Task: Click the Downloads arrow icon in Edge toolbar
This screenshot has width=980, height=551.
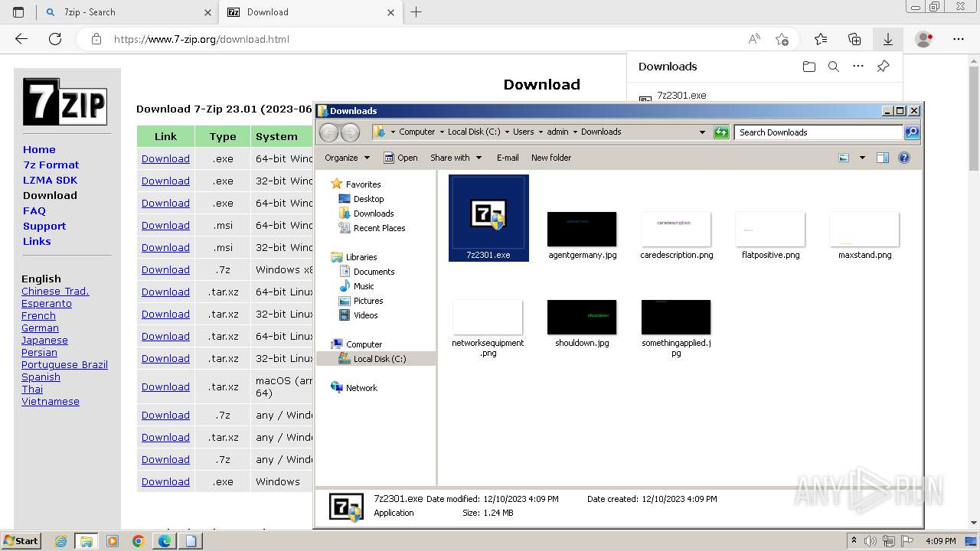Action: (888, 39)
